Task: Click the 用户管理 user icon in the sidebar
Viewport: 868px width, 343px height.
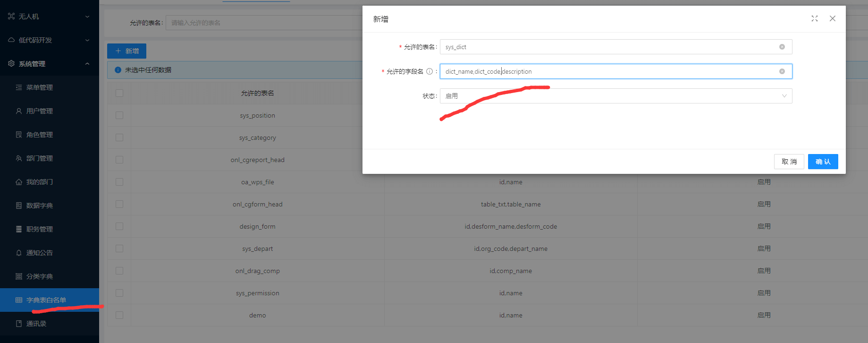Action: (19, 111)
